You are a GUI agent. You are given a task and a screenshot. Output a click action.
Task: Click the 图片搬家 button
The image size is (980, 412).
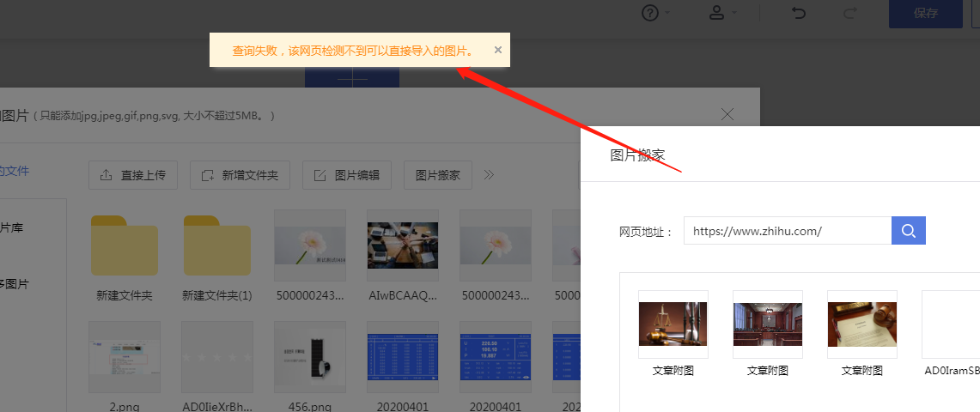point(438,175)
